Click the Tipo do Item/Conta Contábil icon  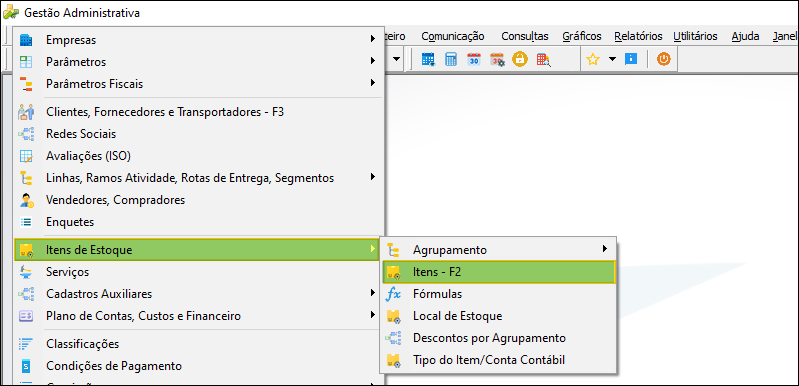pyautogui.click(x=393, y=360)
